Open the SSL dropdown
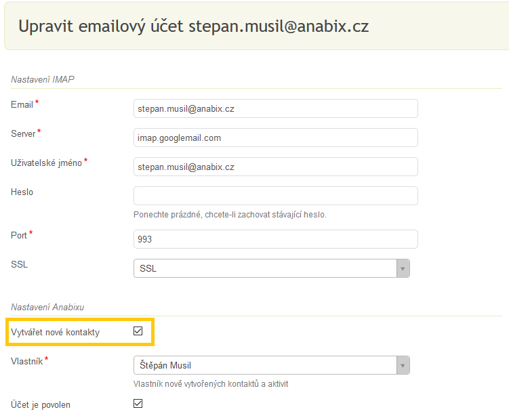Screen dimensions: 509x420 pyautogui.click(x=264, y=268)
